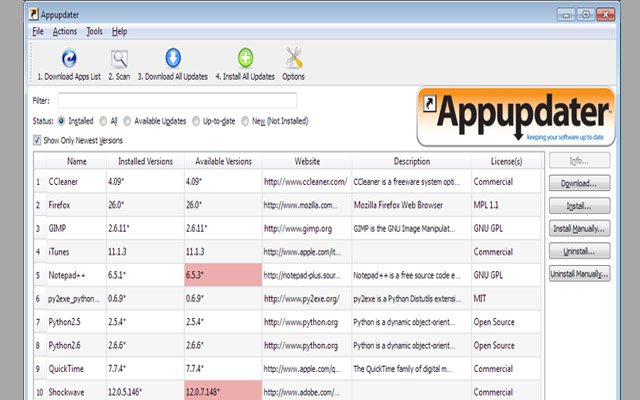Select the Installed status radio button
This screenshot has height=400, width=640.
(62, 120)
